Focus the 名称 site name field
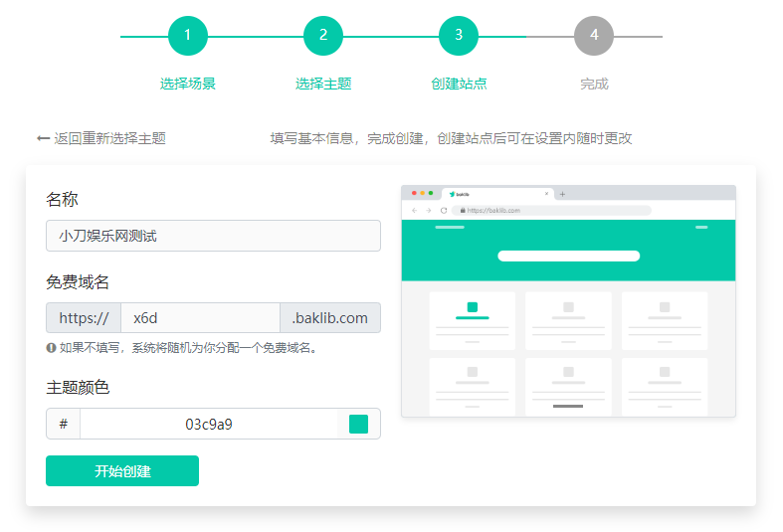The width and height of the screenshot is (783, 532). tap(213, 236)
